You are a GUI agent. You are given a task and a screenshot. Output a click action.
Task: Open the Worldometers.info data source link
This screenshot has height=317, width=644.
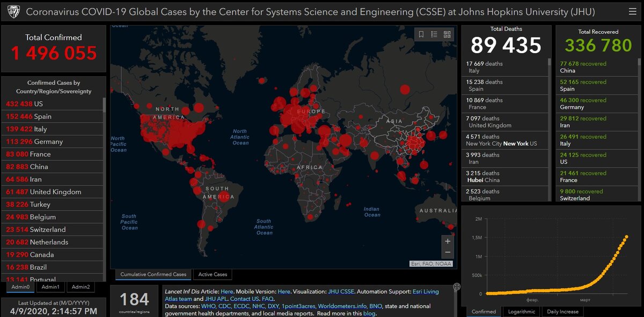tap(342, 306)
